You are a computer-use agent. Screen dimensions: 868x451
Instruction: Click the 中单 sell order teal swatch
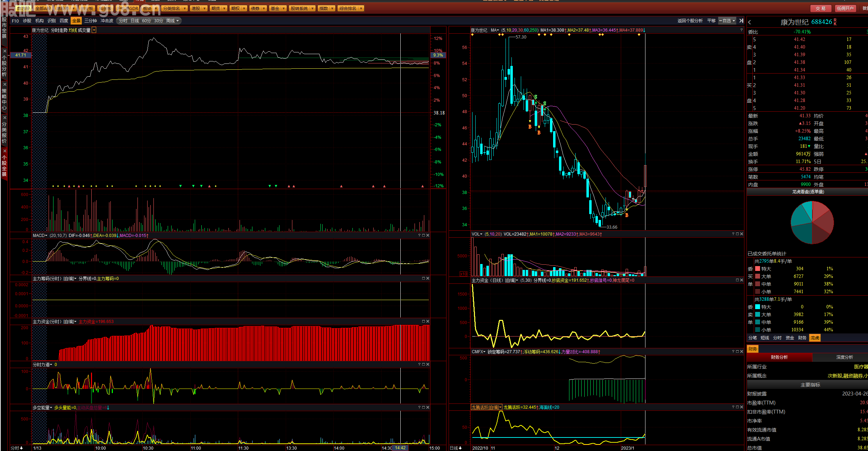(757, 322)
